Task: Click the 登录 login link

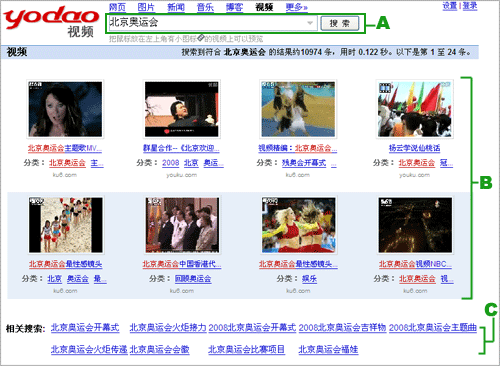Action: [470, 6]
